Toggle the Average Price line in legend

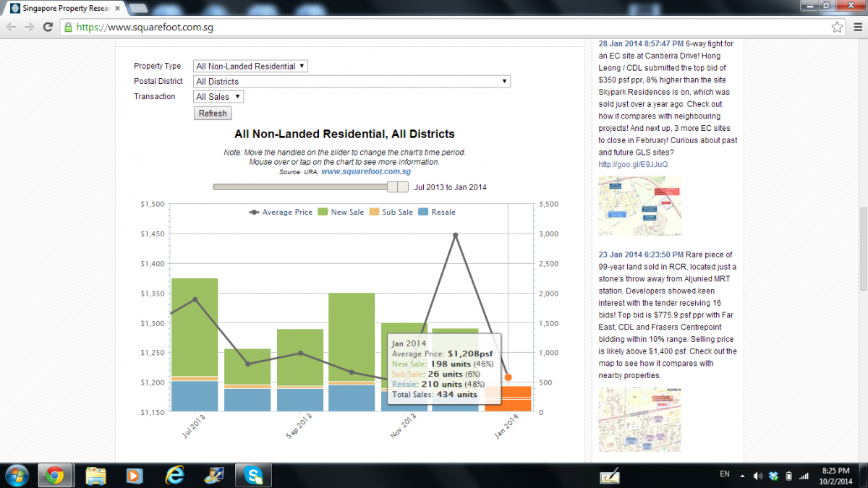281,212
